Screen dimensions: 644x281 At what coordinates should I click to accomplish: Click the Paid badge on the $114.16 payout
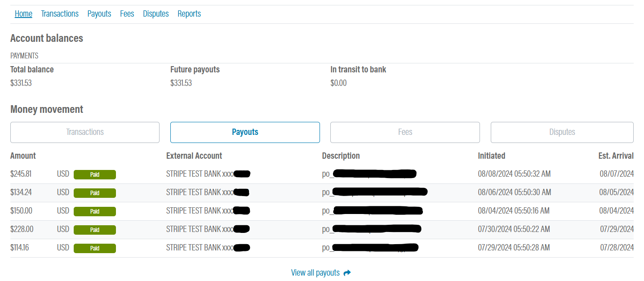coord(94,248)
